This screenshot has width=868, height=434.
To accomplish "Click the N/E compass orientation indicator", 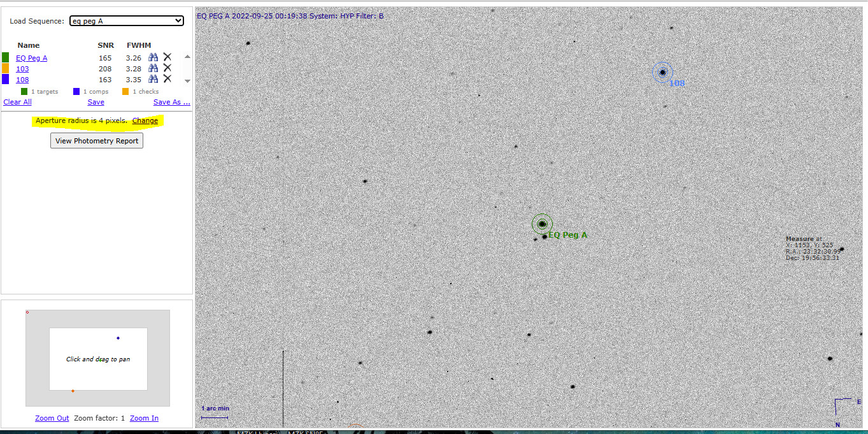I will (842, 407).
